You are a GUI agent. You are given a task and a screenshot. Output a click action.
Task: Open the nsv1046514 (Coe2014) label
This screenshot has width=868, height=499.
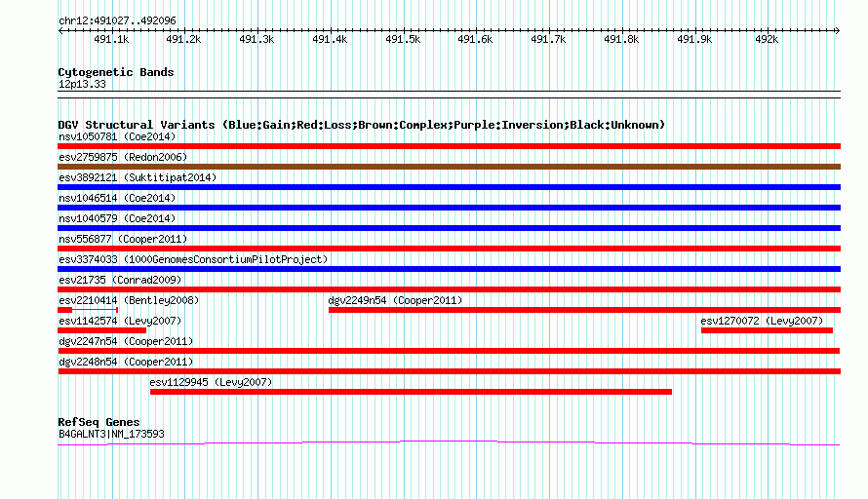[x=117, y=198]
